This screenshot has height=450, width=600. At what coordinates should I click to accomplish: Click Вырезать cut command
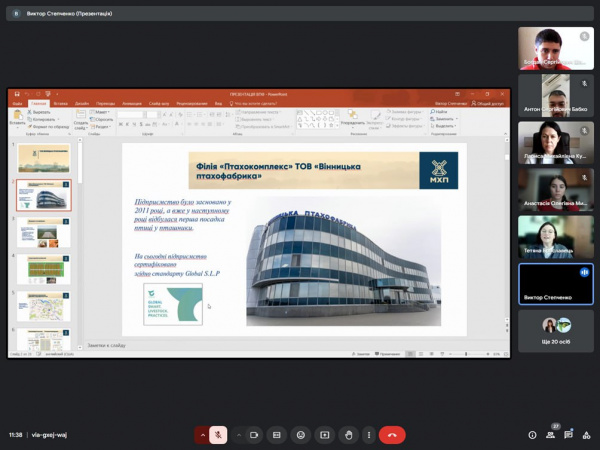pos(39,112)
